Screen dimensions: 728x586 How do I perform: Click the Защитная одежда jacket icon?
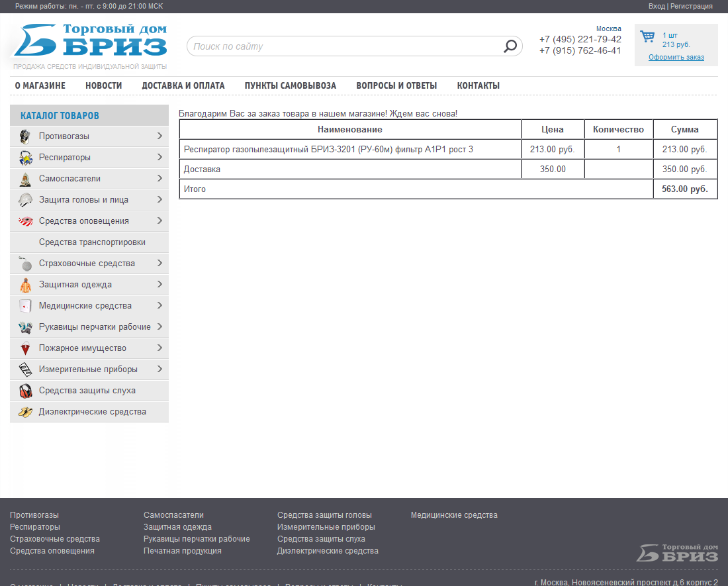pyautogui.click(x=26, y=285)
